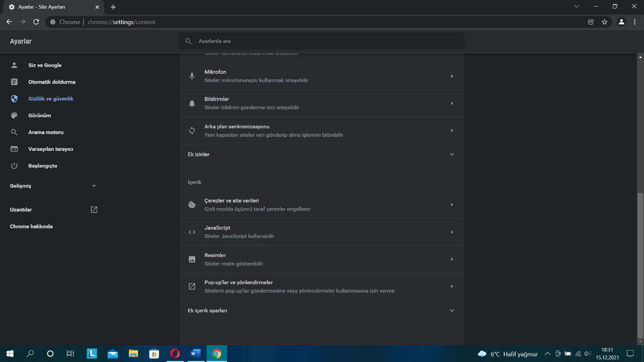644x362 pixels.
Task: Reload the settings page
Action: [36, 22]
